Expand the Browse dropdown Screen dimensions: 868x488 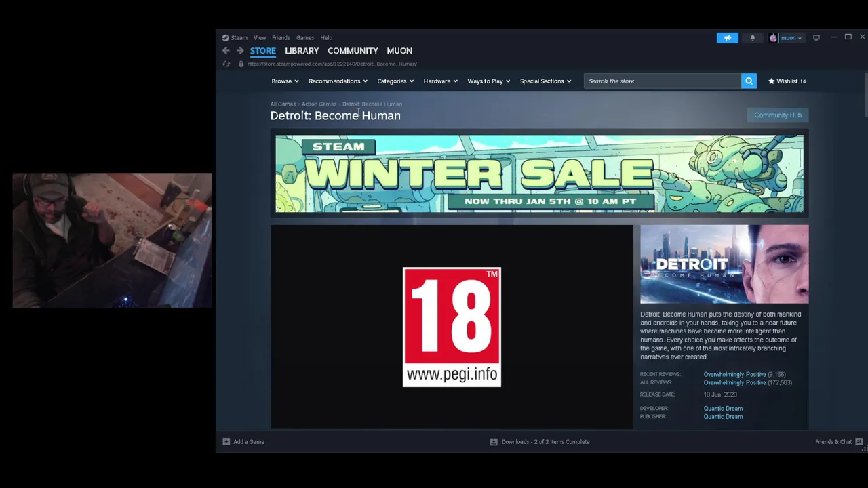click(285, 81)
